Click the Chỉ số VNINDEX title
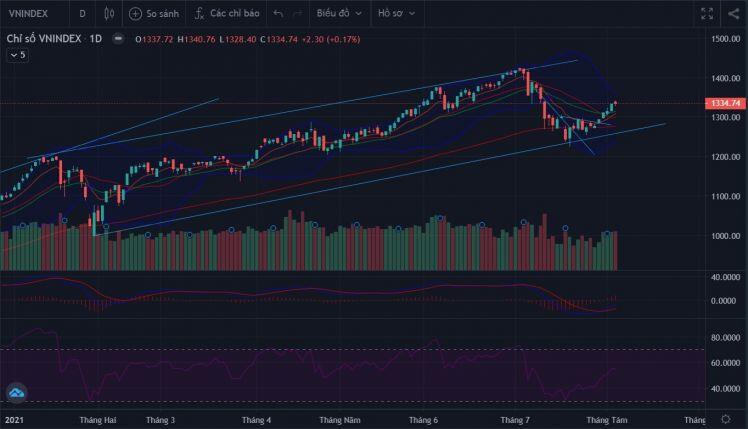This screenshot has height=429, width=748. point(44,39)
